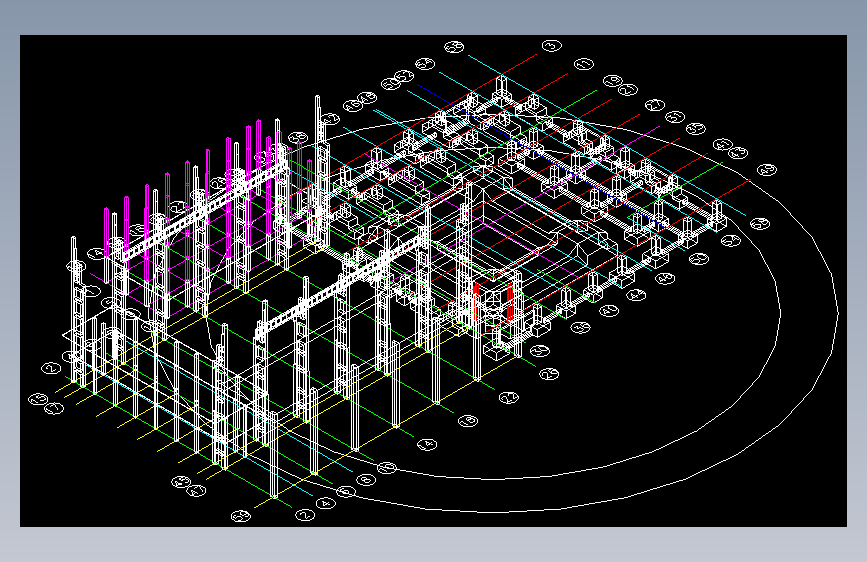Select grid bubble labeled 18
The height and width of the screenshot is (562, 867).
[x=468, y=421]
